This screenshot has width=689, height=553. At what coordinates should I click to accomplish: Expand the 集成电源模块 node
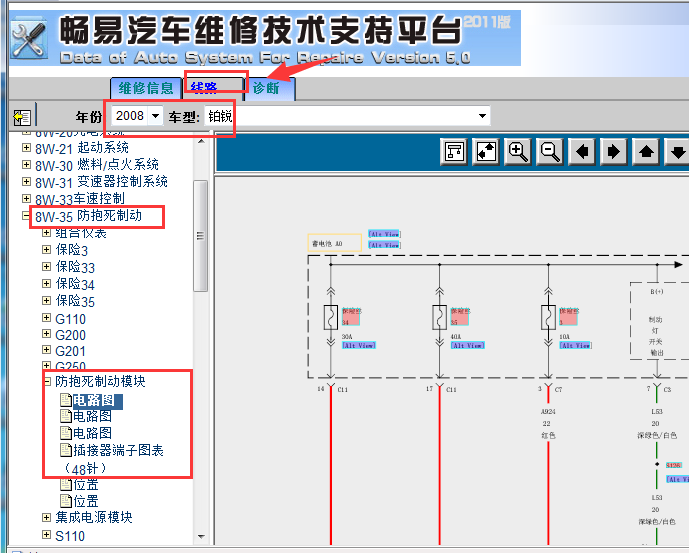coord(46,517)
